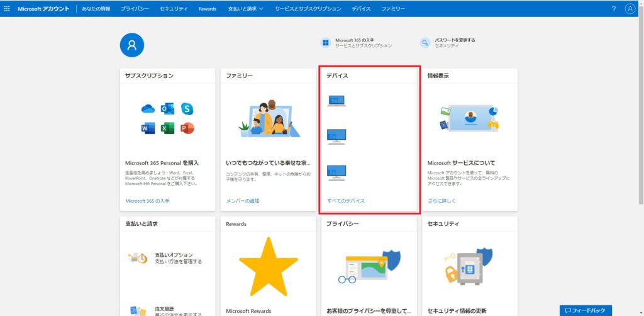Click the Rewards card heading

point(236,224)
